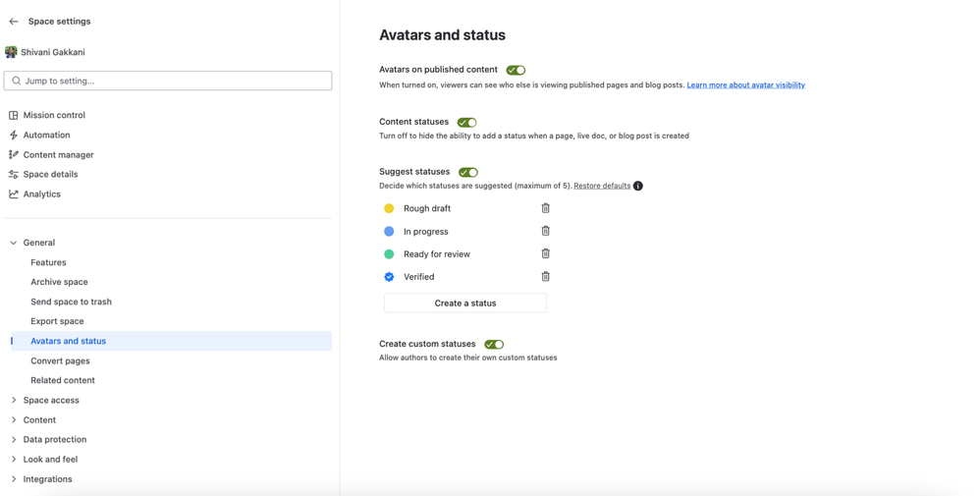Open Learn more about avatar visibility link
This screenshot has width=980, height=496.
click(745, 85)
